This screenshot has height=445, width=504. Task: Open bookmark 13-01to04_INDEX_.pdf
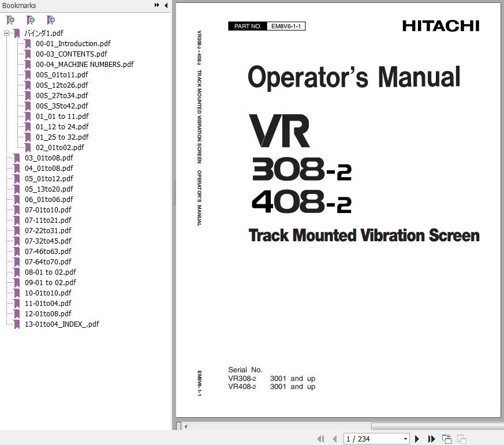pyautogui.click(x=62, y=324)
